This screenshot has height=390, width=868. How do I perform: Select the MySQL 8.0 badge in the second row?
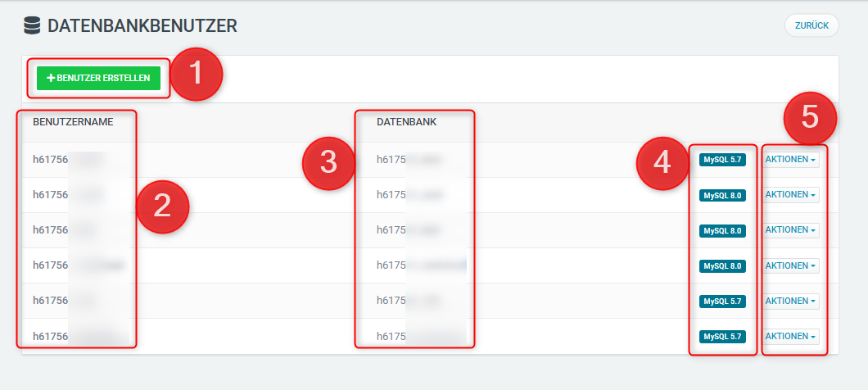tap(722, 196)
